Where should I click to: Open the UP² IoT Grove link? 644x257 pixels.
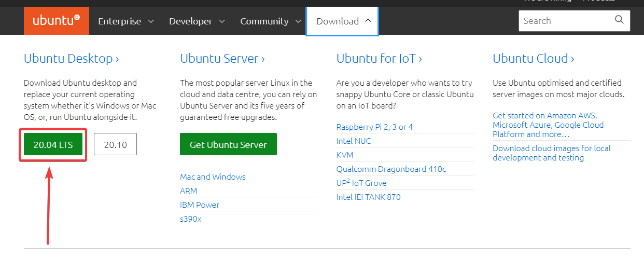361,183
